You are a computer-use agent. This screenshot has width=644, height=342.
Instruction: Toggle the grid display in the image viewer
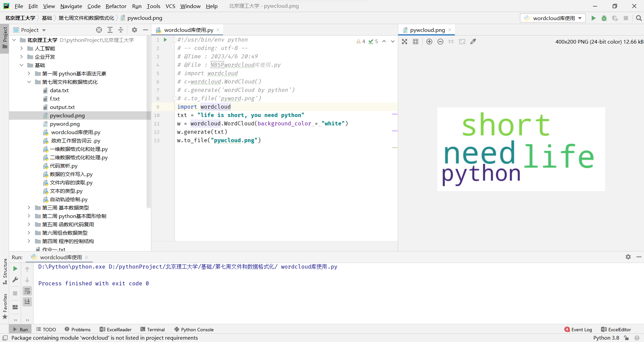pyautogui.click(x=416, y=42)
